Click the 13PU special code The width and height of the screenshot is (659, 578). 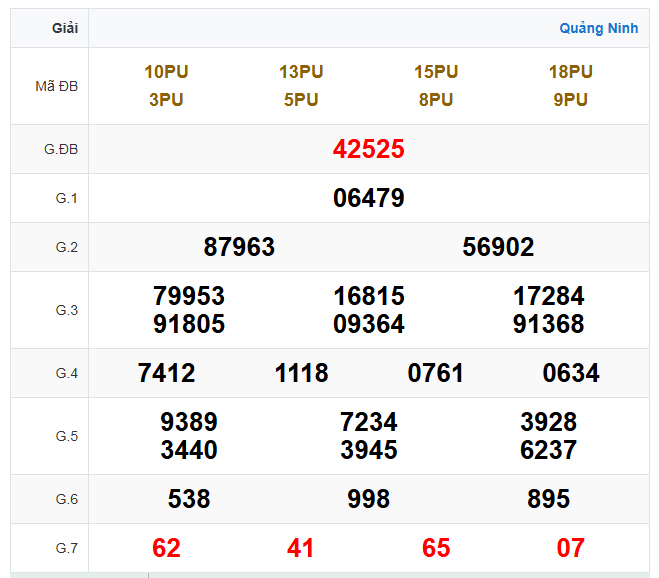[301, 72]
